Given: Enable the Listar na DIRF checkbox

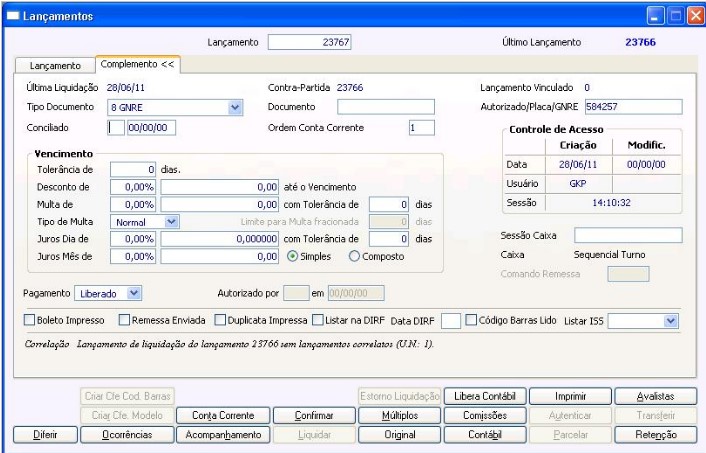Looking at the screenshot, I should (x=318, y=321).
